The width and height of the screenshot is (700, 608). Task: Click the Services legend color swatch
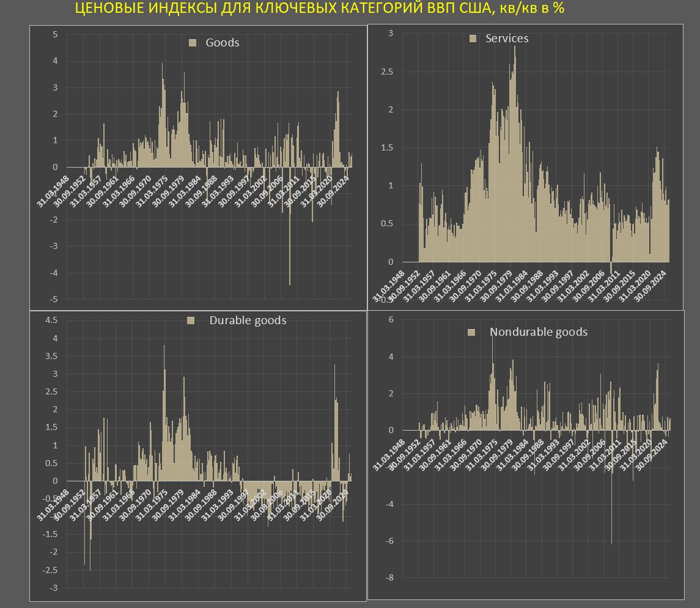tap(472, 39)
